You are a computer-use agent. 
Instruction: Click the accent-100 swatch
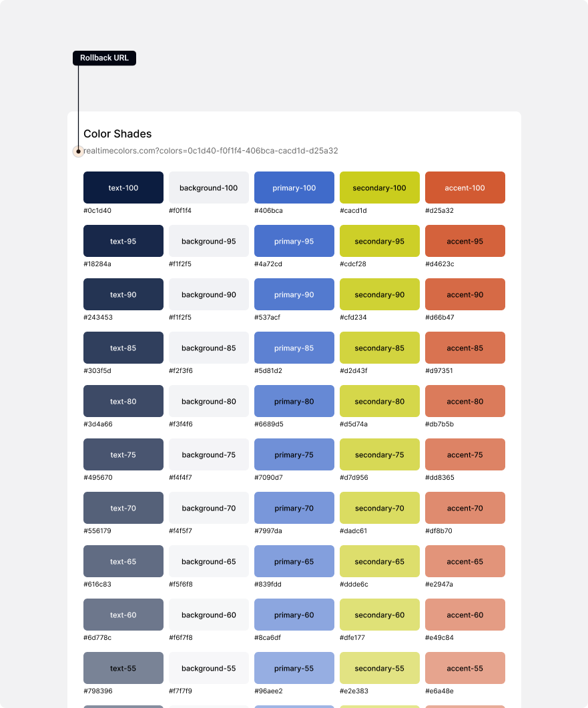tap(465, 188)
